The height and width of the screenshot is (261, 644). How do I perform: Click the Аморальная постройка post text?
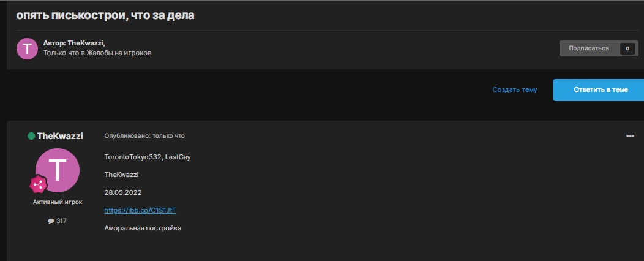tap(143, 229)
